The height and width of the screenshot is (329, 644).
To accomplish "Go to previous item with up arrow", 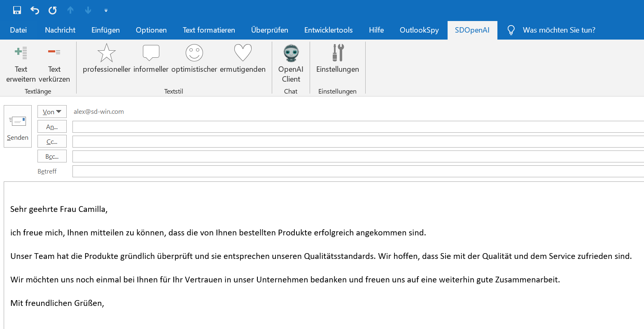I will point(70,10).
